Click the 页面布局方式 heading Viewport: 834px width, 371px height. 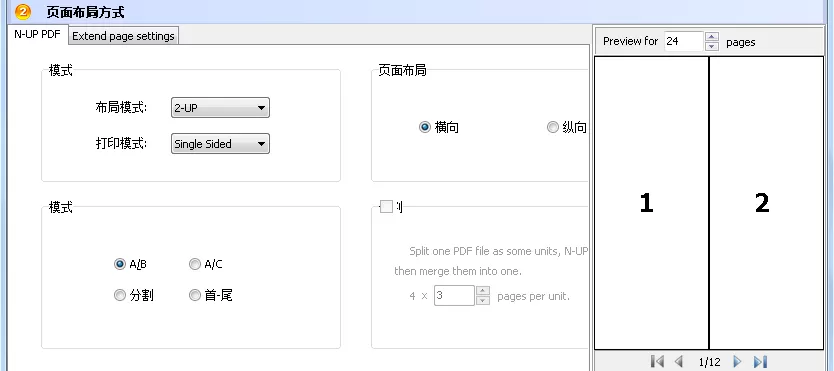coord(85,12)
